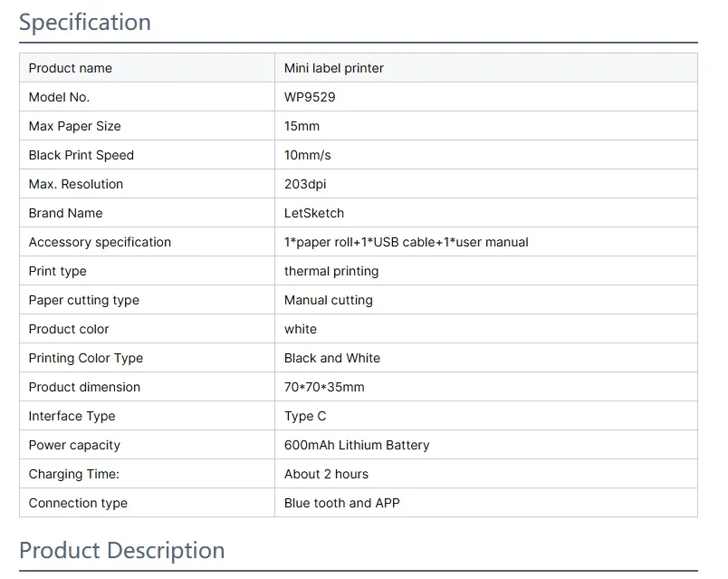This screenshot has width=728, height=579.
Task: Select the Mini label printer value cell
Action: (485, 68)
